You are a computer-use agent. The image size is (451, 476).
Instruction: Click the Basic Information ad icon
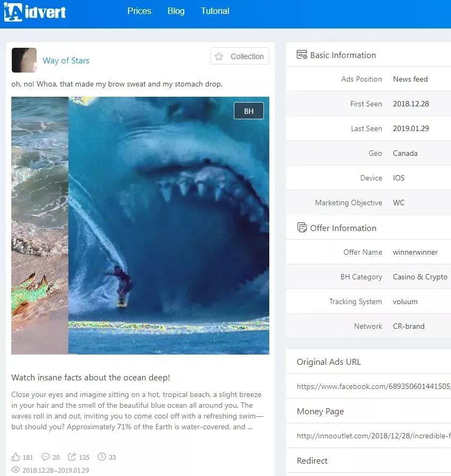302,55
